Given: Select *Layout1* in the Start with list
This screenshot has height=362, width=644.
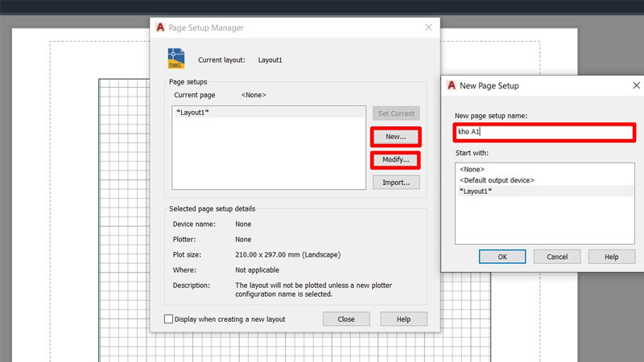Looking at the screenshot, I should (475, 191).
